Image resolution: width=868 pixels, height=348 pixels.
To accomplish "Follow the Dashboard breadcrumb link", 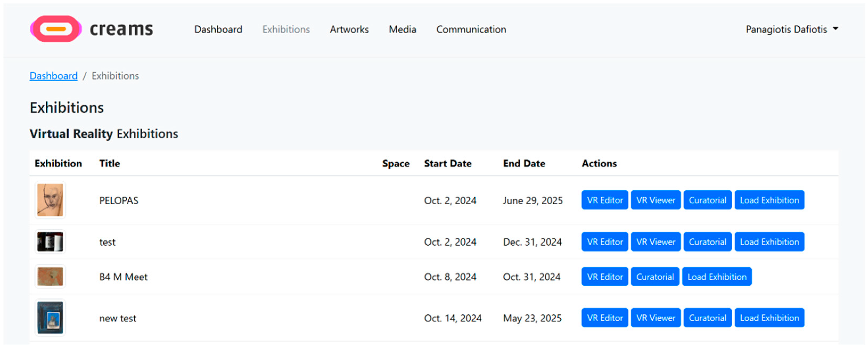I will click(x=54, y=76).
